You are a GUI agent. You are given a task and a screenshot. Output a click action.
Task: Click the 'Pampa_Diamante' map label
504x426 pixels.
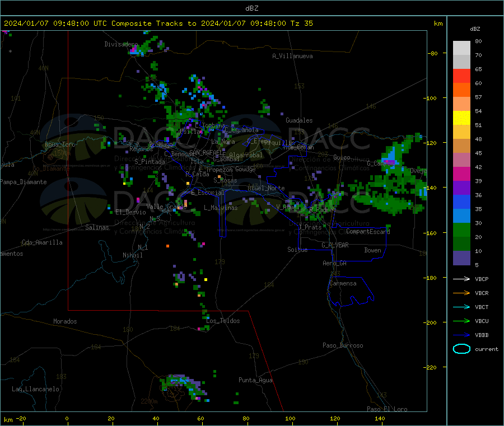23,182
